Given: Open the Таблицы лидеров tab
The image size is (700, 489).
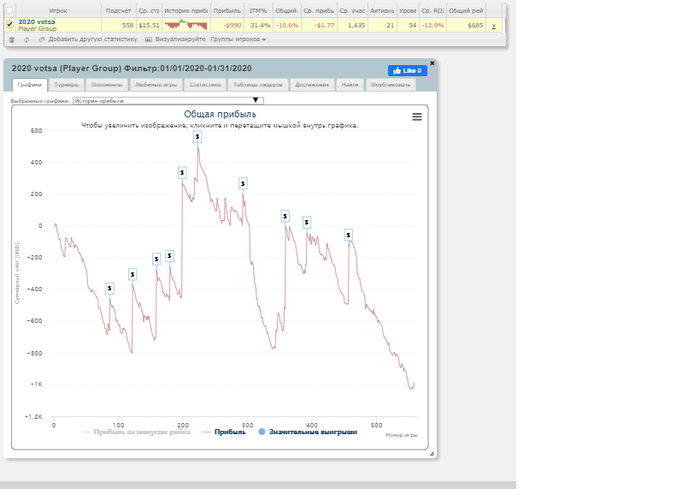Looking at the screenshot, I should click(x=258, y=85).
